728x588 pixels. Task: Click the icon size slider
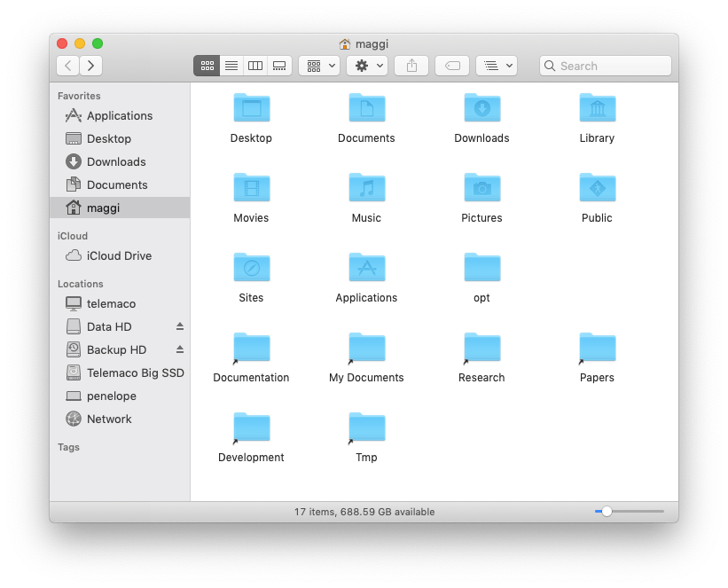point(607,512)
